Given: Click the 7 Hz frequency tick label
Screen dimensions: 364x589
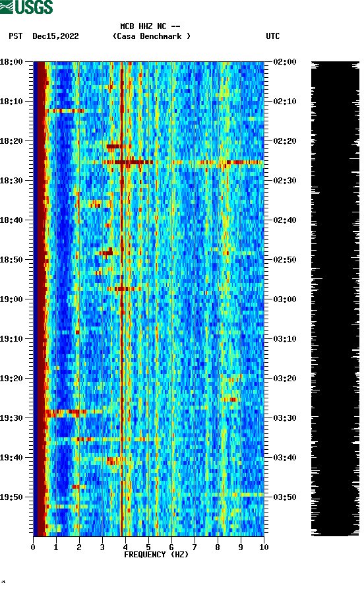Looking at the screenshot, I should (195, 547).
